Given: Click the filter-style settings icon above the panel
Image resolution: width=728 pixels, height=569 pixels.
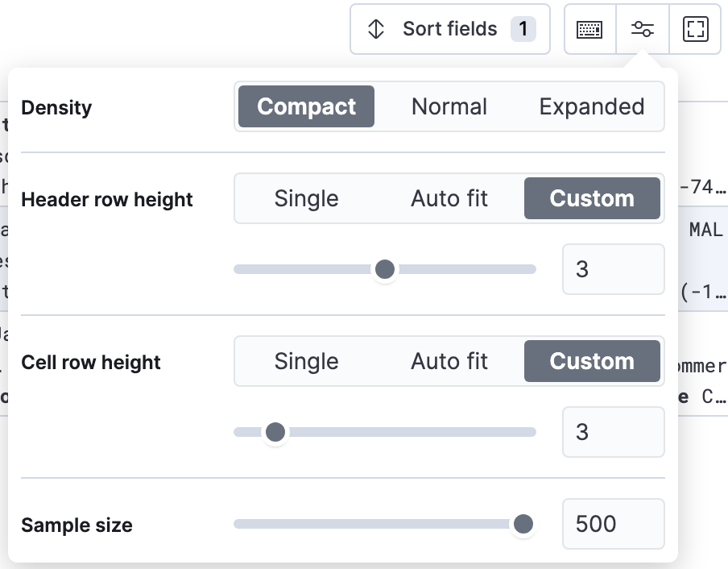Looking at the screenshot, I should [x=642, y=29].
